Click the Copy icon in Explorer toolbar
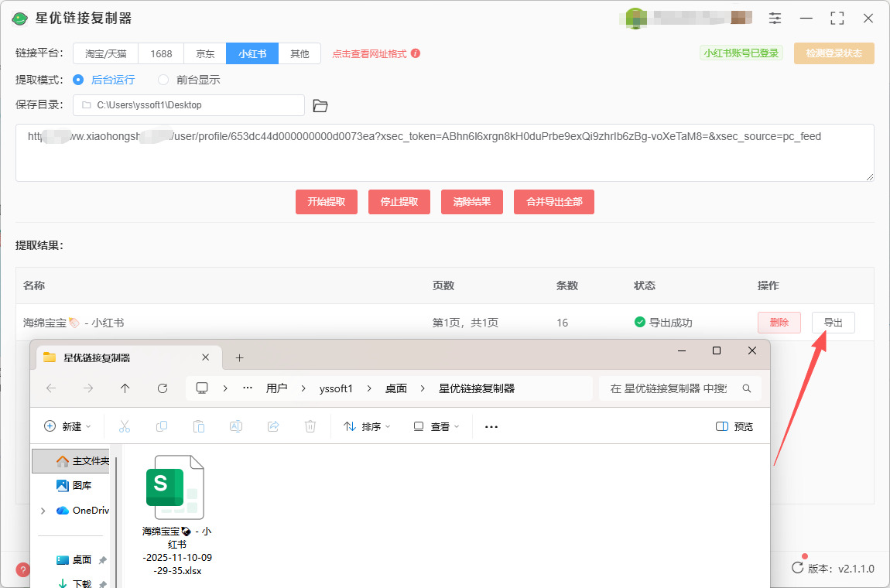 [162, 426]
